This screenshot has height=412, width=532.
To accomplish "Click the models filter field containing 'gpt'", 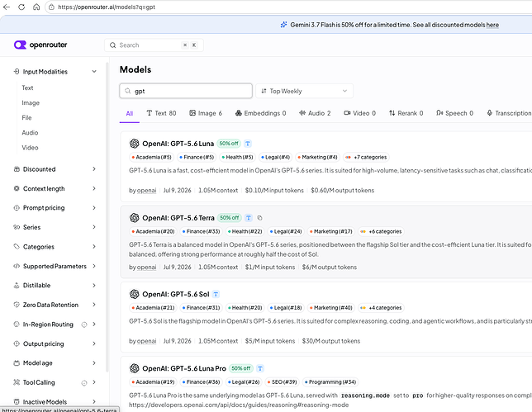I will click(186, 91).
